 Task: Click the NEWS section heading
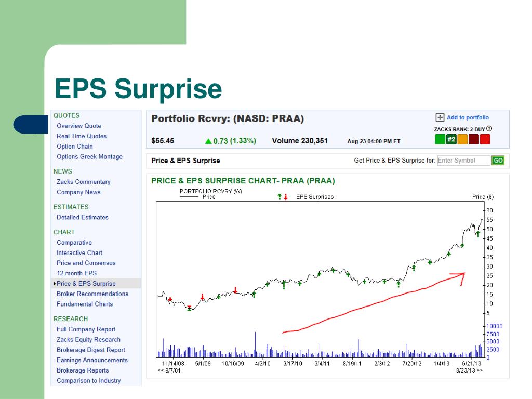point(63,171)
